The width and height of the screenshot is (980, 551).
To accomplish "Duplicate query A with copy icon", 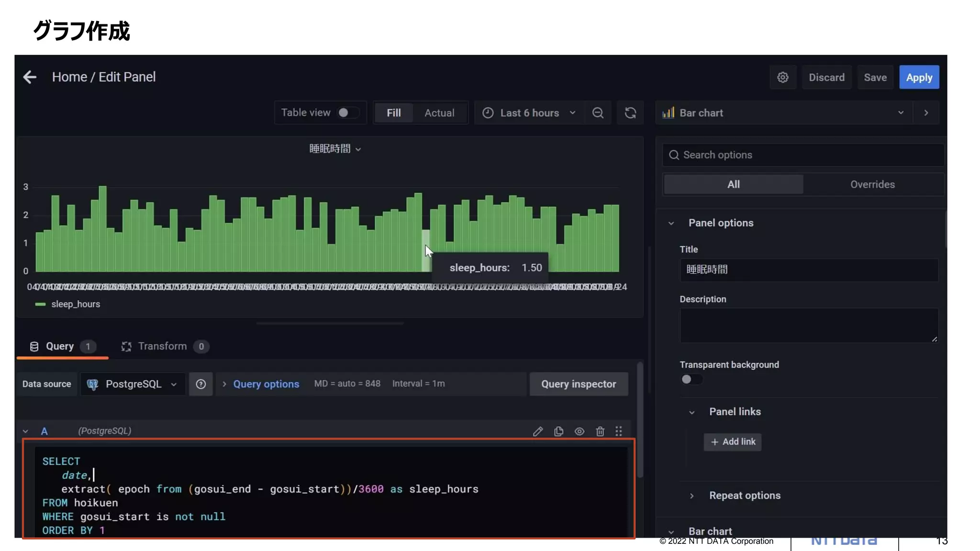I will pyautogui.click(x=558, y=431).
